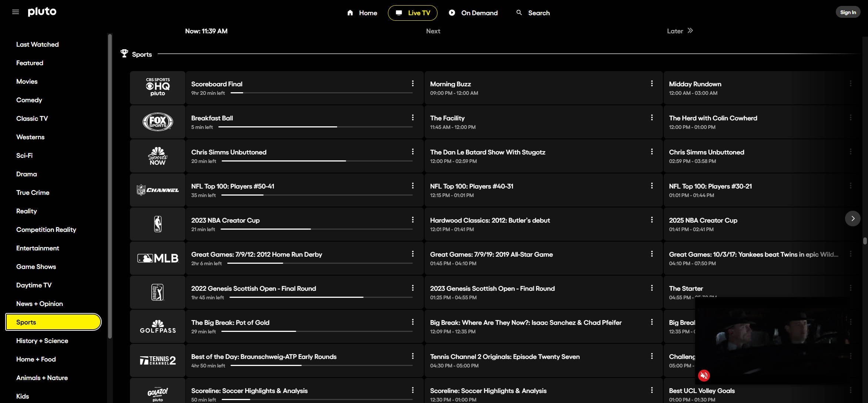Viewport: 868px width, 403px height.
Task: Select the NBA channel logo
Action: 158,224
